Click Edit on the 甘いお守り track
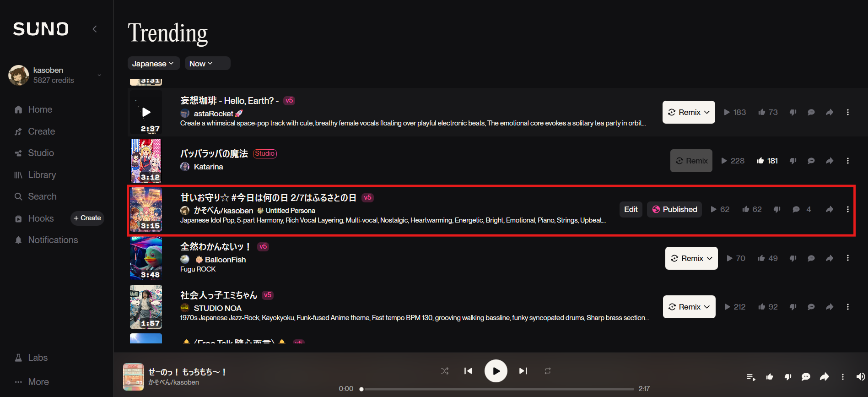 (x=631, y=209)
